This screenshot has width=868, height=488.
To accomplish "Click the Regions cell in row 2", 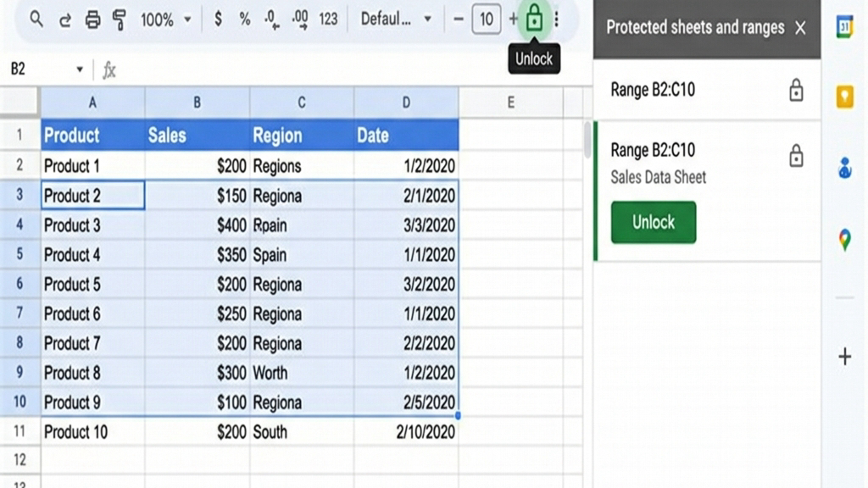I will pyautogui.click(x=302, y=165).
